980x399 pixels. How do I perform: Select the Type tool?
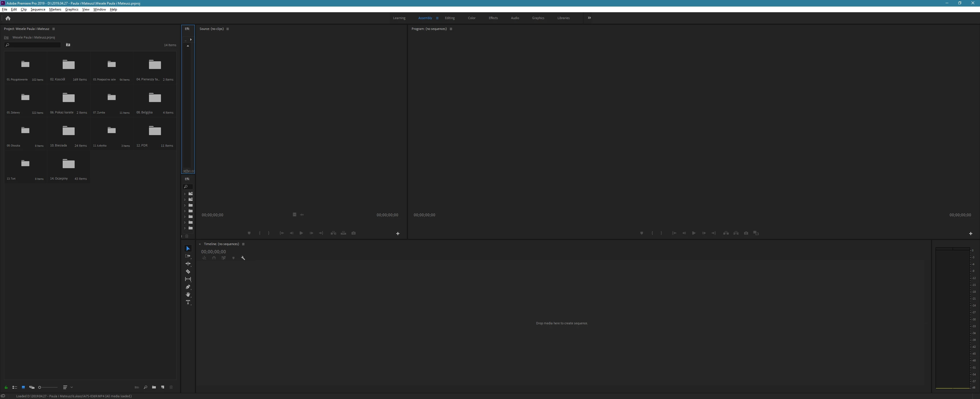pyautogui.click(x=188, y=302)
